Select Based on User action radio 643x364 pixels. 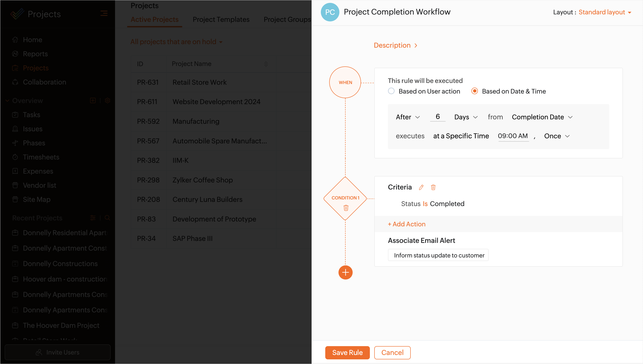click(391, 91)
